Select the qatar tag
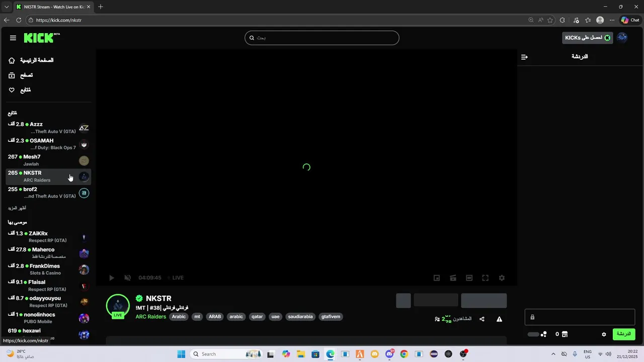The image size is (644, 362). click(257, 317)
